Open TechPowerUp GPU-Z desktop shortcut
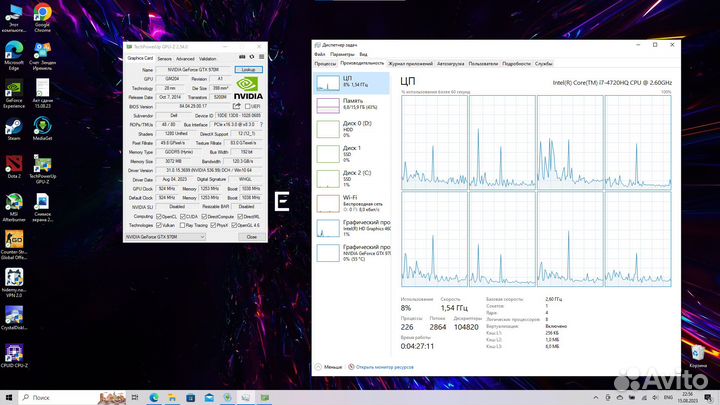 point(42,169)
